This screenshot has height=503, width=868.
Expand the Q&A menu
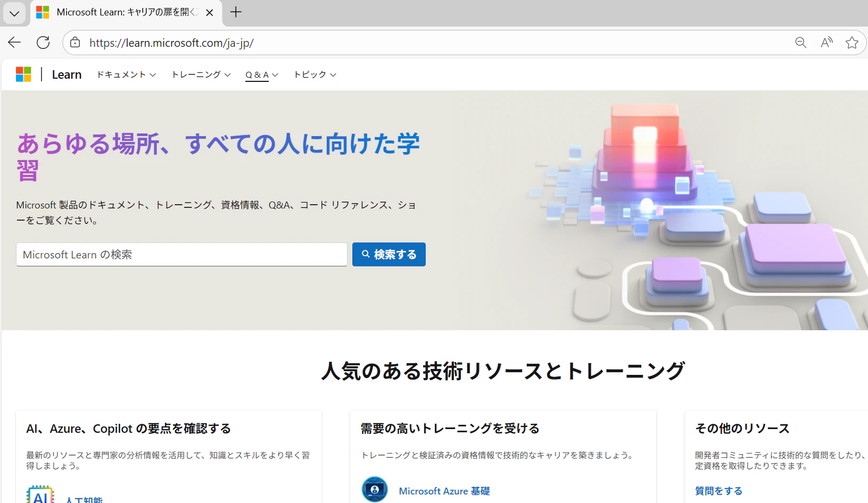[262, 75]
